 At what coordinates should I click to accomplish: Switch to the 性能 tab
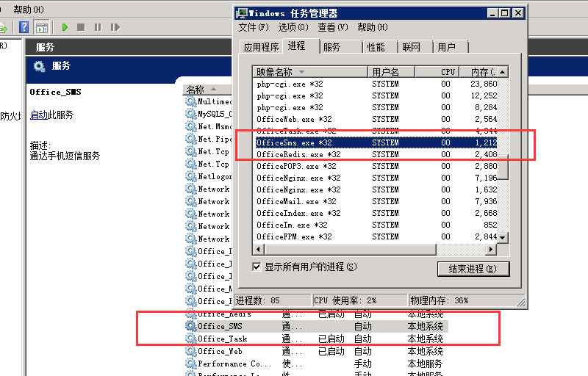[375, 47]
